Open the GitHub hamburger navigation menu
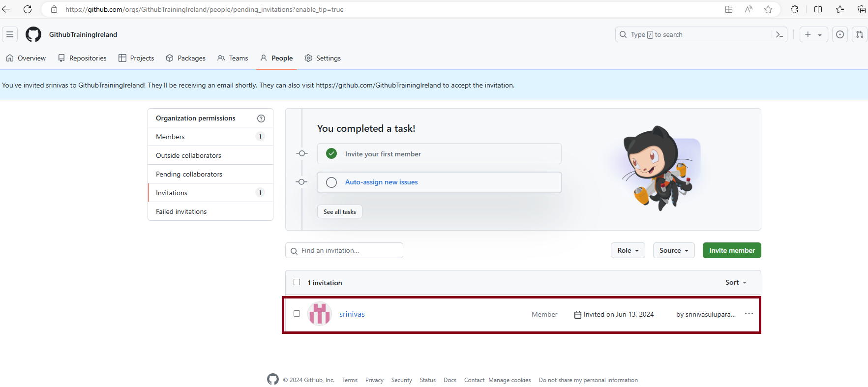Viewport: 868px width, 387px height. click(10, 34)
